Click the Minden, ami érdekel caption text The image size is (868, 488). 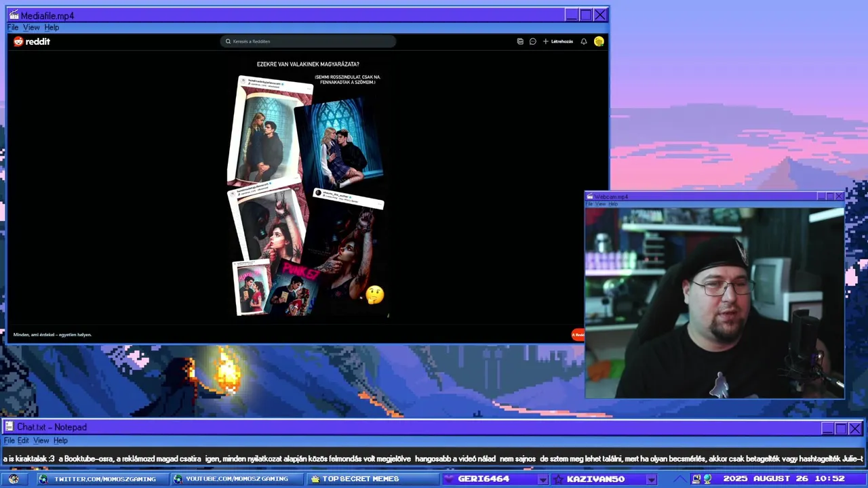tap(52, 335)
